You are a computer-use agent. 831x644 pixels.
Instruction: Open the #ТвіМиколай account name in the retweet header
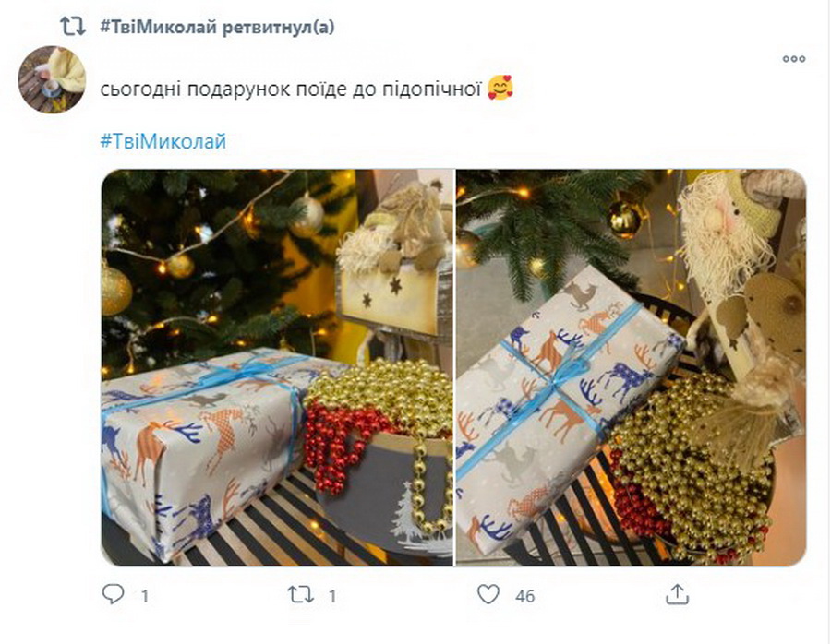tap(159, 27)
